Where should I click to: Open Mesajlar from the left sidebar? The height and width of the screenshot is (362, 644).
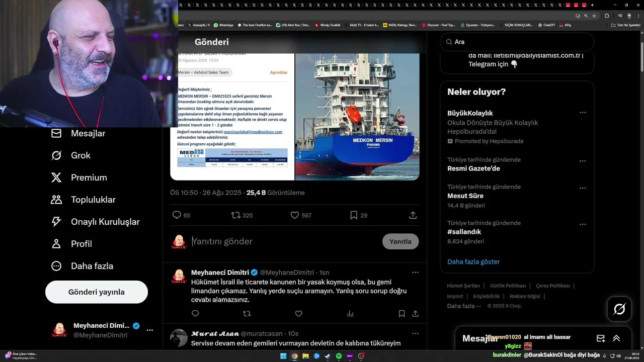(78, 133)
